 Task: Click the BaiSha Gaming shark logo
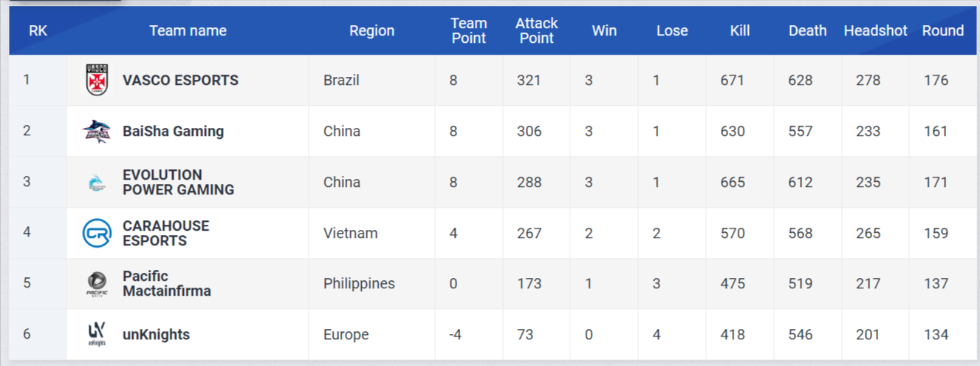97,132
